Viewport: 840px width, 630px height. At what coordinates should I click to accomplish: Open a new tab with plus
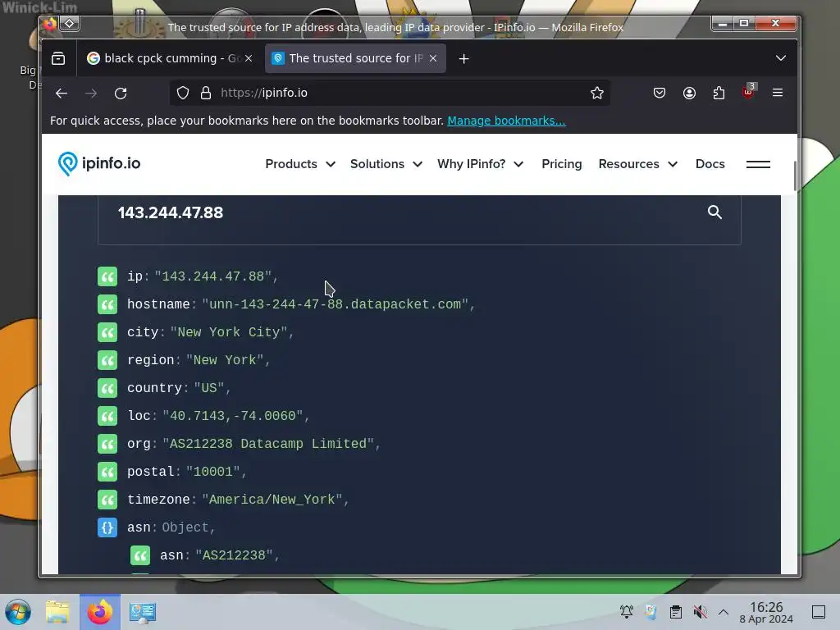(464, 58)
